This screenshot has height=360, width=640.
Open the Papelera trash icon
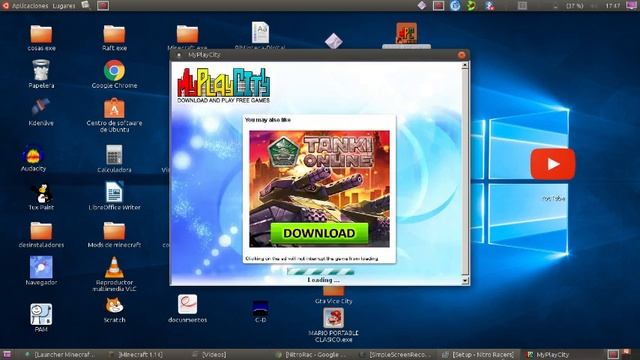tap(41, 70)
